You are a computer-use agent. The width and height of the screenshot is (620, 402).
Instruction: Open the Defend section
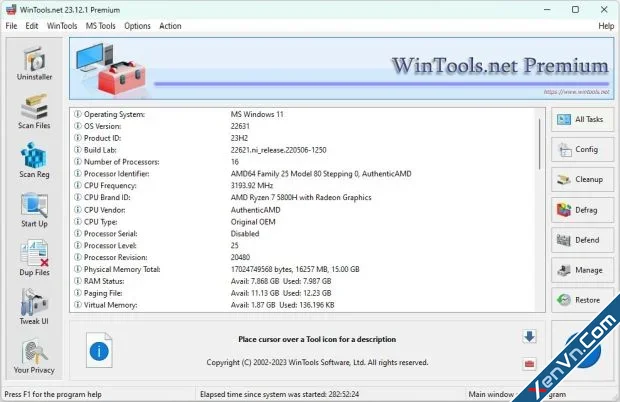(x=582, y=240)
